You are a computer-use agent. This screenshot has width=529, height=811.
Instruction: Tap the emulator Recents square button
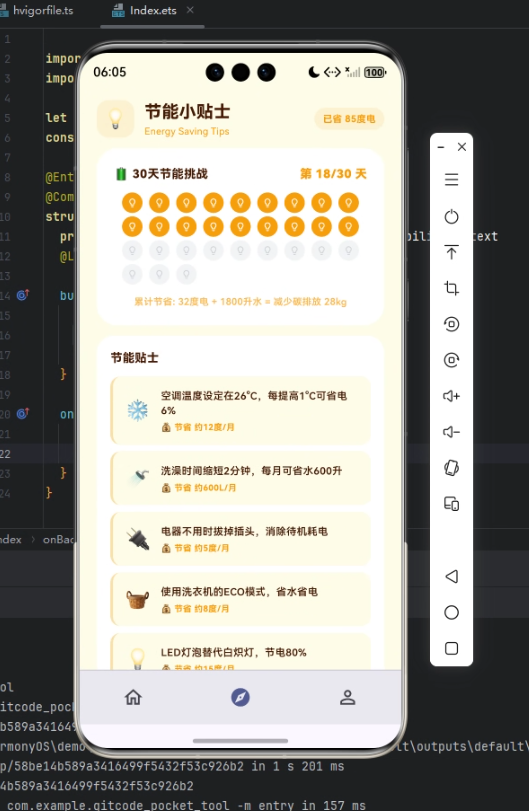[x=451, y=648]
